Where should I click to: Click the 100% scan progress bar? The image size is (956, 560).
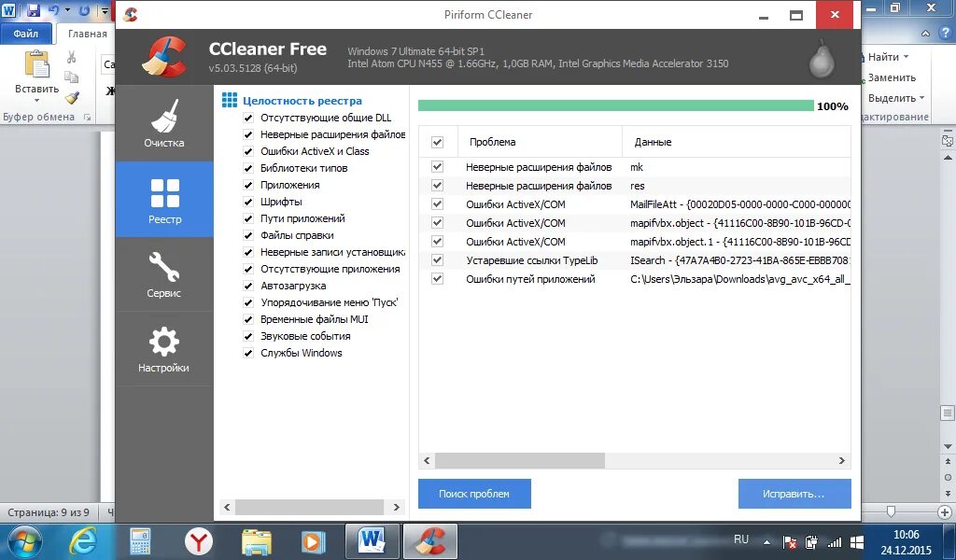(616, 106)
